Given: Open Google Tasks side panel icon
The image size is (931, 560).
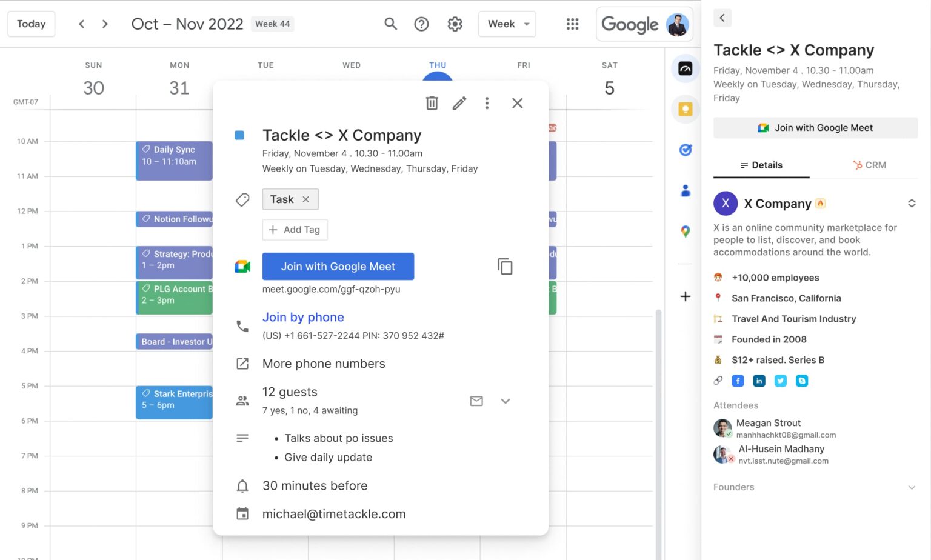Looking at the screenshot, I should (686, 150).
